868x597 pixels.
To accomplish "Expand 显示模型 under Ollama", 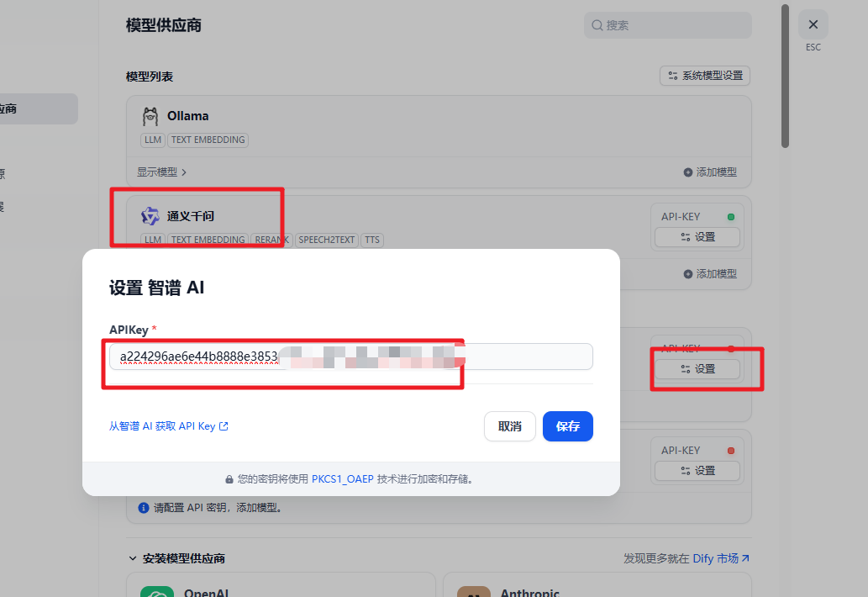I will [x=161, y=172].
